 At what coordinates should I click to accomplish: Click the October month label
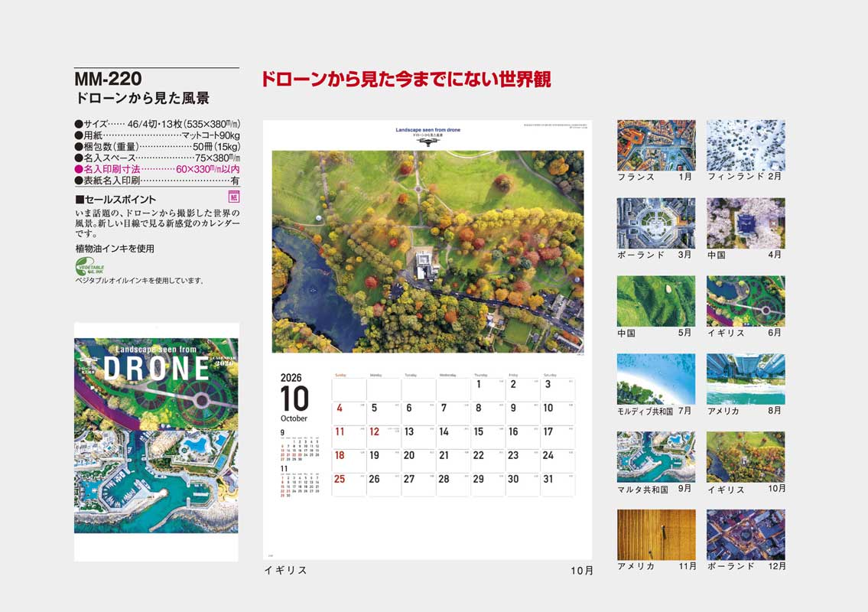click(x=294, y=418)
